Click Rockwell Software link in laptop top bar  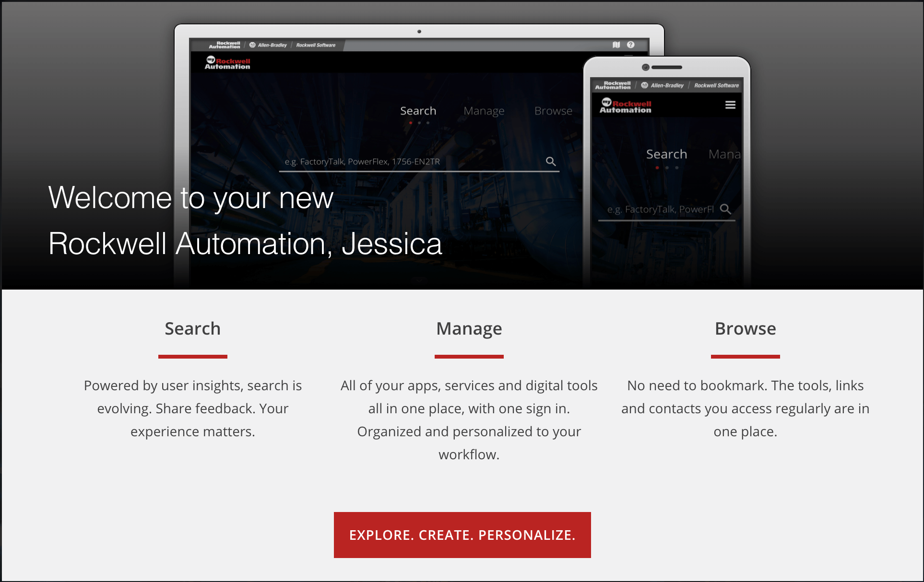tap(316, 45)
